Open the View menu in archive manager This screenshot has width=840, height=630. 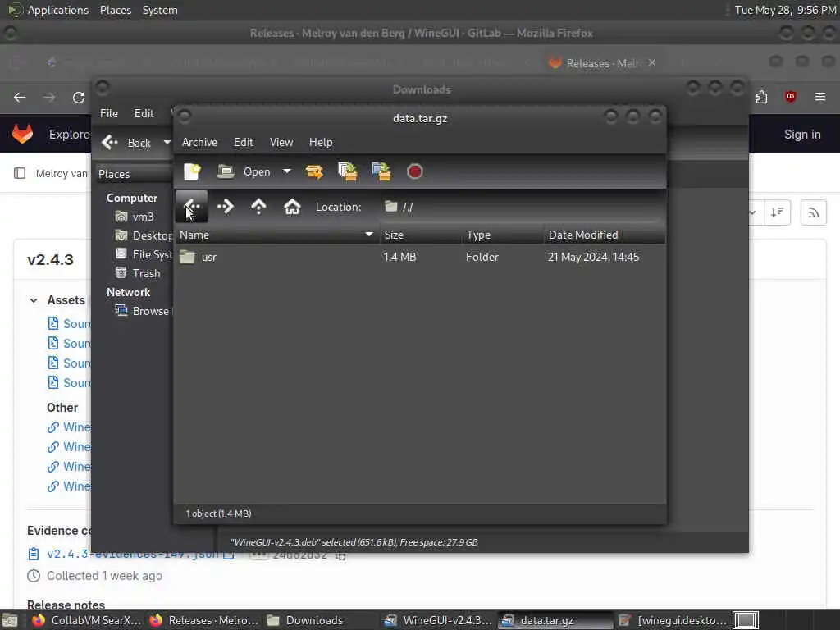point(281,143)
